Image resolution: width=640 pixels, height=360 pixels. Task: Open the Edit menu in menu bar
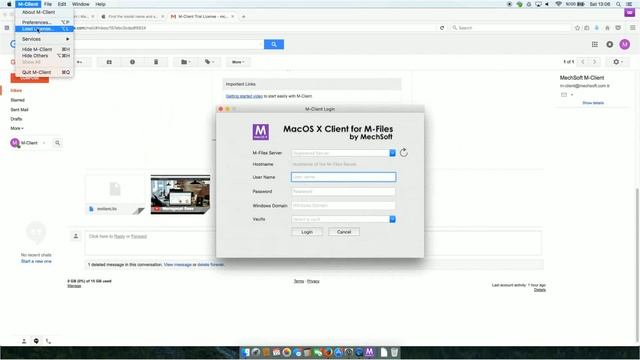pyautogui.click(x=62, y=4)
